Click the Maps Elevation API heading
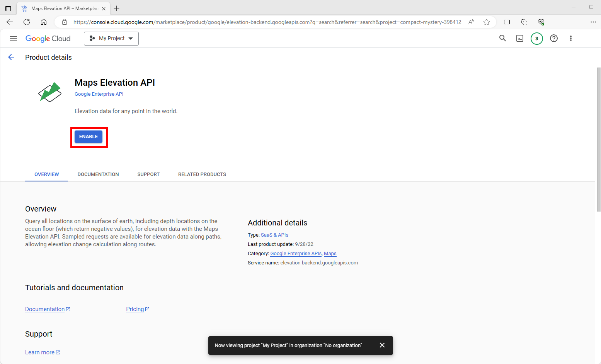Viewport: 601px width, 364px height. coord(115,83)
